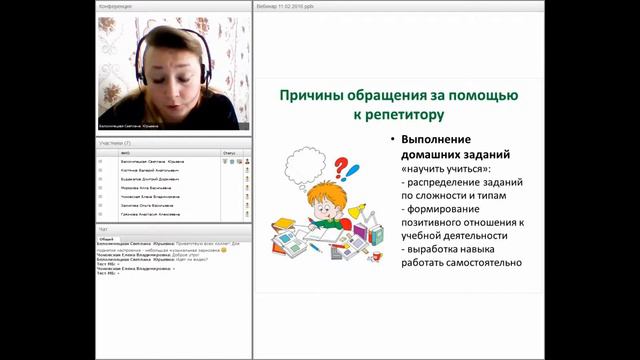
Task: Click slide line выработка навыка
Action: pyautogui.click(x=448, y=249)
